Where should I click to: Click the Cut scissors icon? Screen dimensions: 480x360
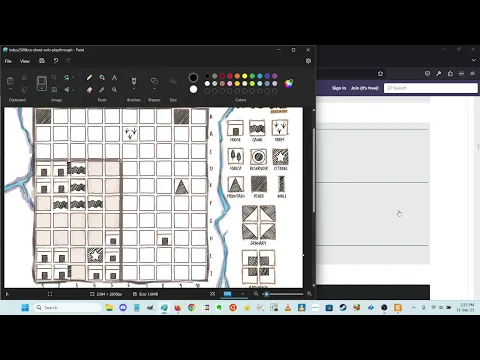point(24,77)
